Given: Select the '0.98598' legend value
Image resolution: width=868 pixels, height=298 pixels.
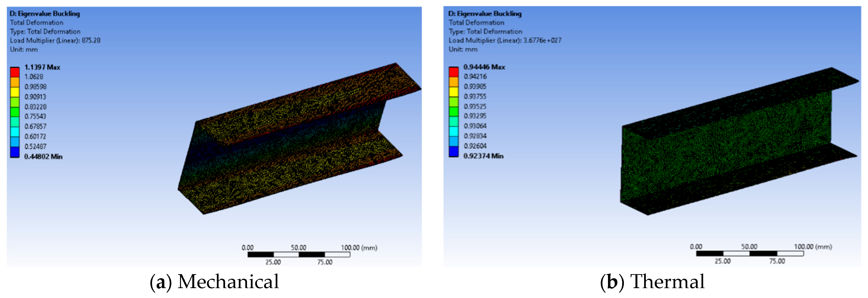Looking at the screenshot, I should point(35,87).
